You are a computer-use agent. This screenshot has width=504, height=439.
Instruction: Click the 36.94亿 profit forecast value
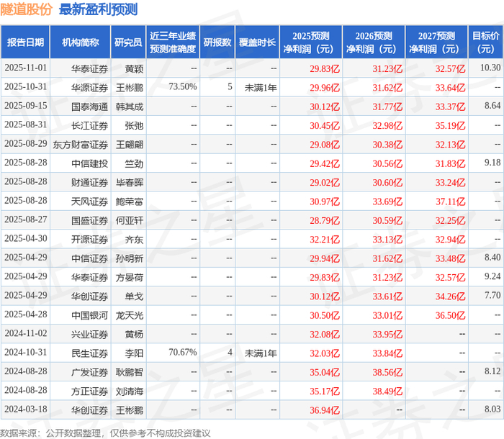[325, 410]
